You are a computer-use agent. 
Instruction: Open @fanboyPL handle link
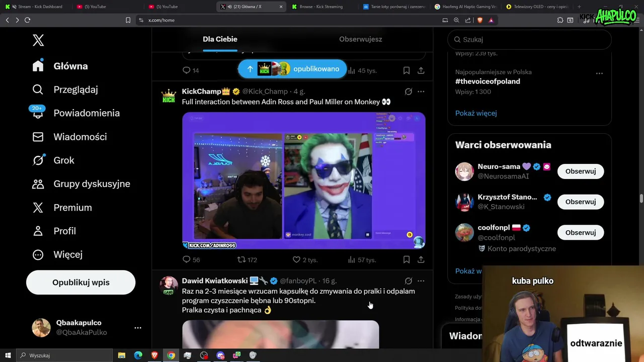pyautogui.click(x=298, y=281)
